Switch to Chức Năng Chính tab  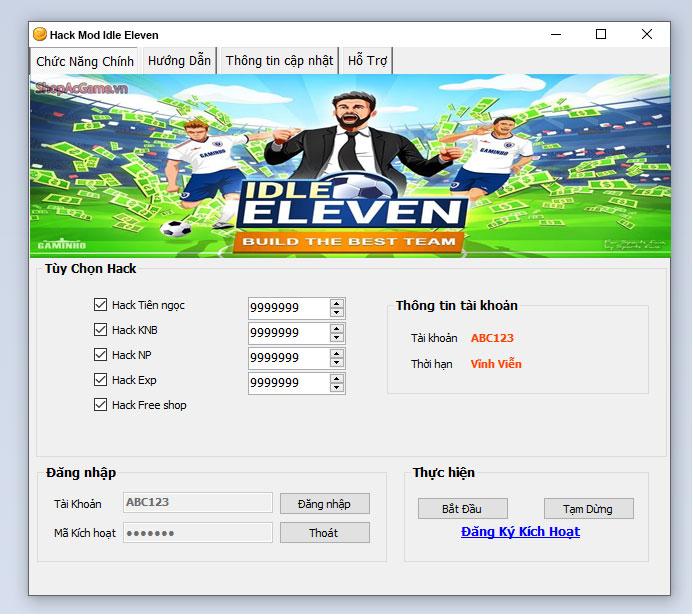click(x=84, y=61)
